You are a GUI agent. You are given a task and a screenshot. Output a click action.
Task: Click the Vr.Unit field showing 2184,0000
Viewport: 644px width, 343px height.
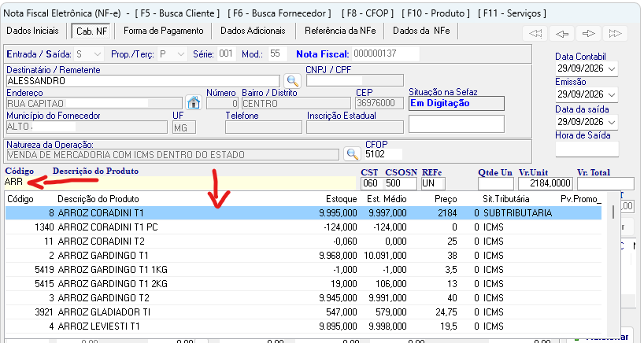point(546,183)
